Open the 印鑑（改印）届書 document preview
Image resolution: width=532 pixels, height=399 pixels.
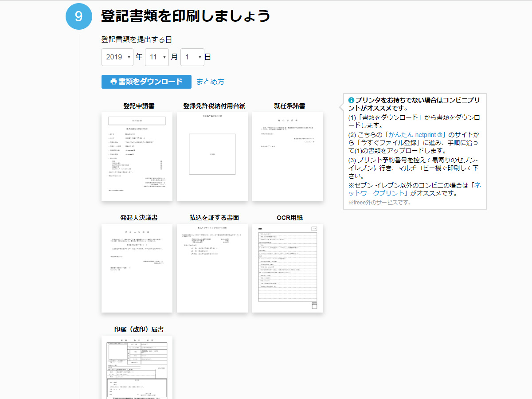click(137, 368)
